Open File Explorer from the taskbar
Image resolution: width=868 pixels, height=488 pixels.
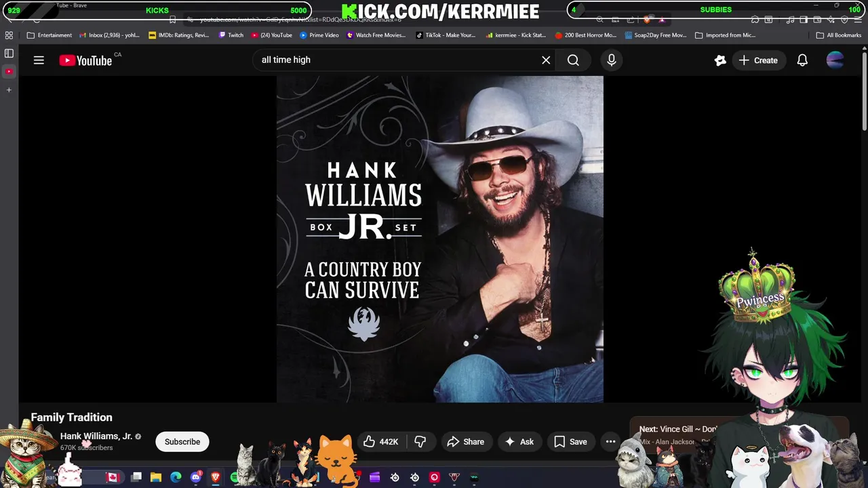point(156,477)
